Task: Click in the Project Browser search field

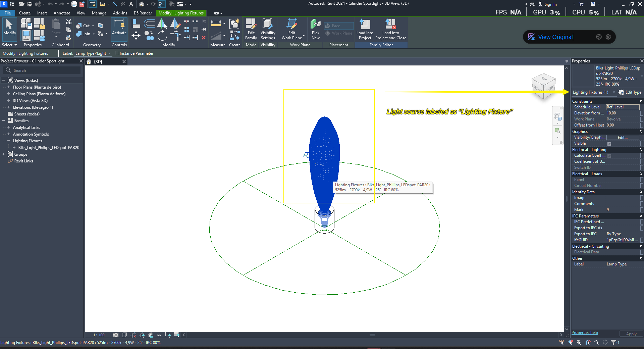Action: (x=42, y=70)
